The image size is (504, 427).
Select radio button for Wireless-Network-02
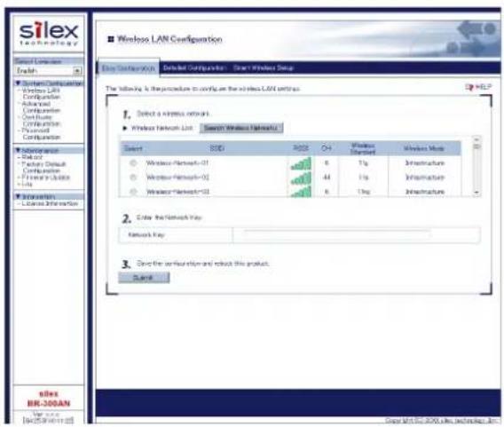[133, 178]
